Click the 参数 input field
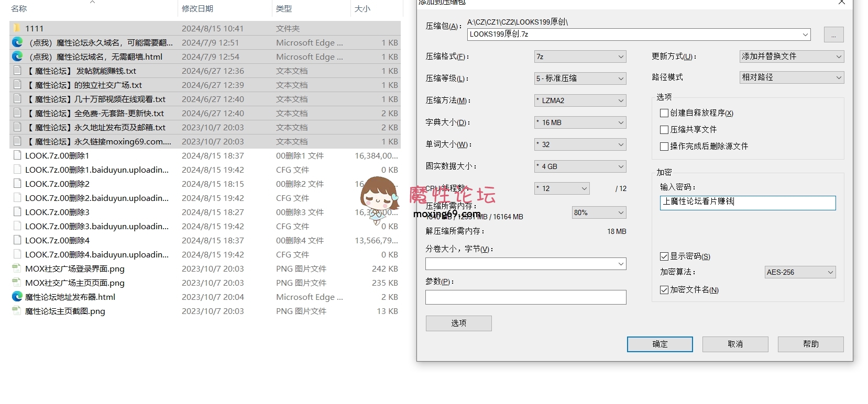Image resolution: width=868 pixels, height=404 pixels. (x=526, y=297)
